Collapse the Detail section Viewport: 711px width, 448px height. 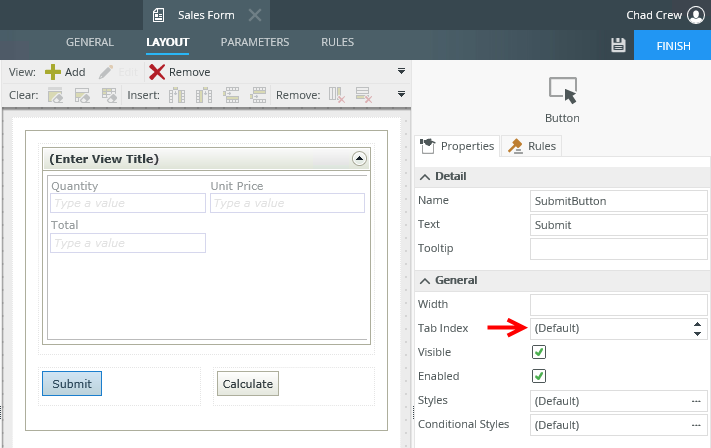tap(425, 176)
